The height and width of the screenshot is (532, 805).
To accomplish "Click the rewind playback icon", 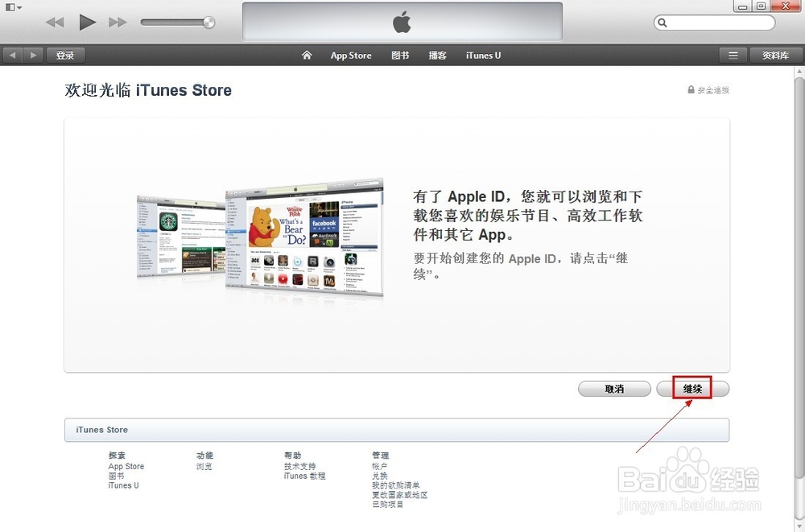I will click(x=54, y=22).
